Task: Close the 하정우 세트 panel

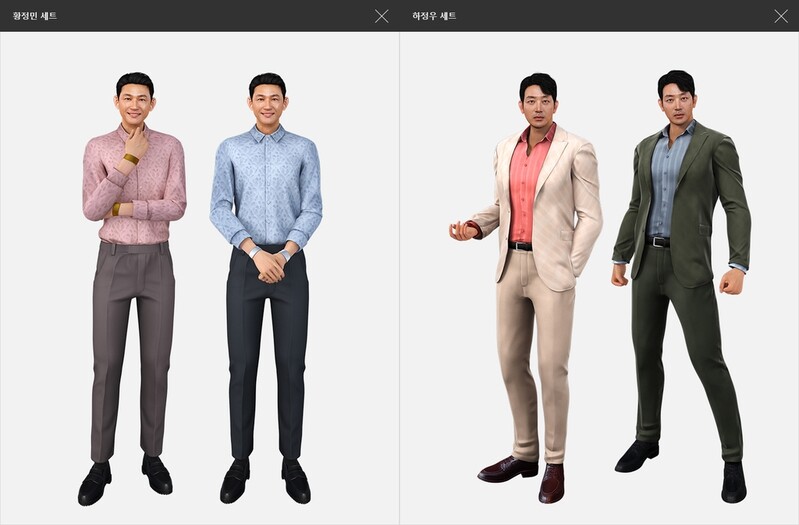Action: coord(781,16)
